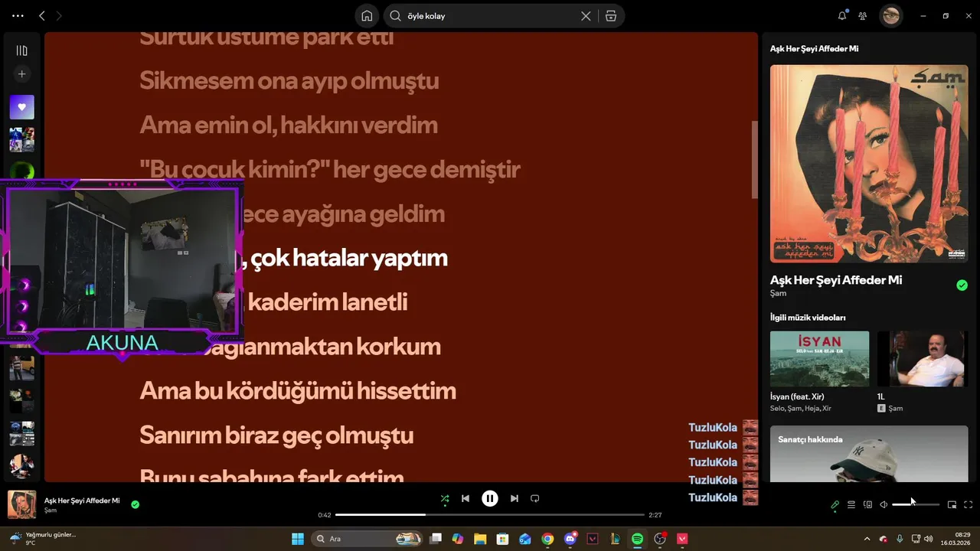Open the large album cover in right panel
The width and height of the screenshot is (980, 551).
point(869,163)
